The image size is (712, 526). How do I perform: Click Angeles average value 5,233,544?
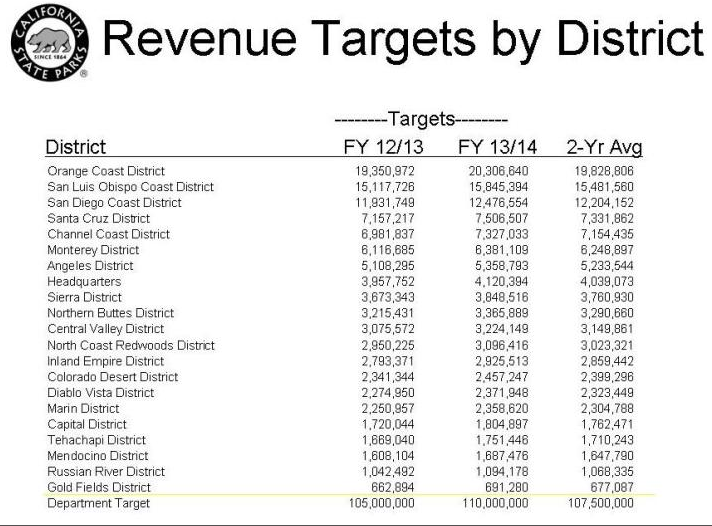pos(607,266)
